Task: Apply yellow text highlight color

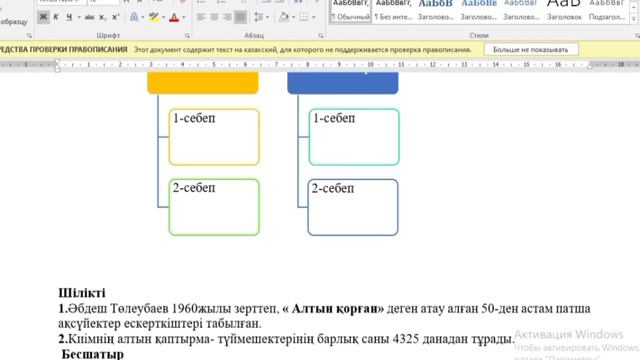Action: pyautogui.click(x=154, y=17)
